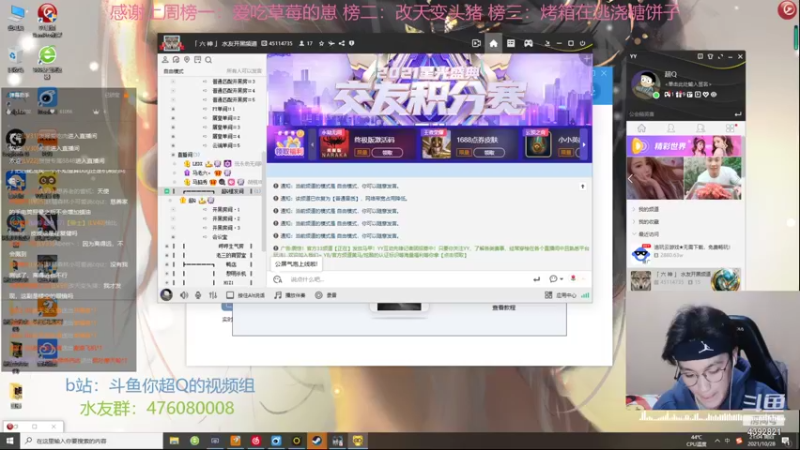This screenshot has height=450, width=800.
Task: Click the 超Q profile avatar in YY window
Action: click(x=645, y=85)
